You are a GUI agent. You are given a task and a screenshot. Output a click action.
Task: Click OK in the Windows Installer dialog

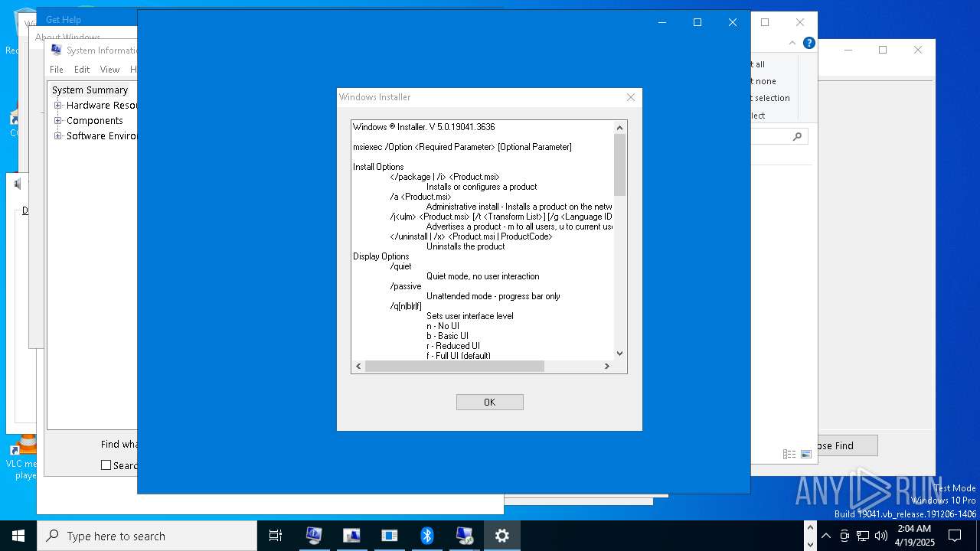pyautogui.click(x=489, y=402)
